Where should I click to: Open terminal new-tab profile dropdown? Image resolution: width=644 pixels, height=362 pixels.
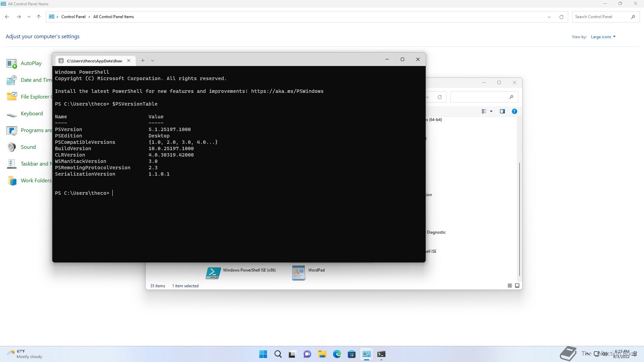pyautogui.click(x=152, y=61)
